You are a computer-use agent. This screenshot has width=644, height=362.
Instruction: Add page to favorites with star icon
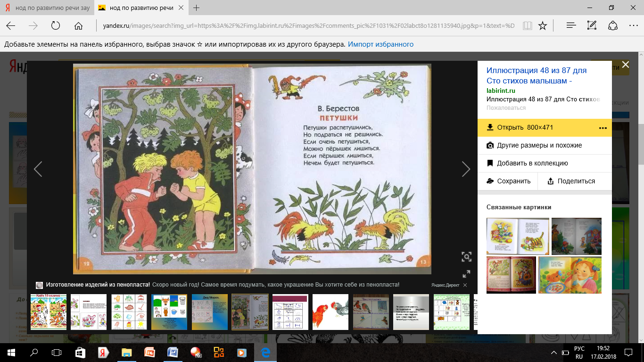tap(543, 25)
